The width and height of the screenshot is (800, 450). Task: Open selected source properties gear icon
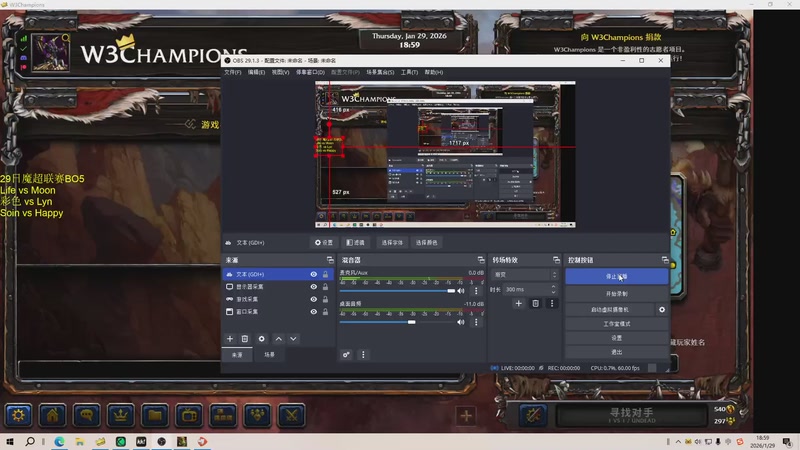[x=262, y=339]
